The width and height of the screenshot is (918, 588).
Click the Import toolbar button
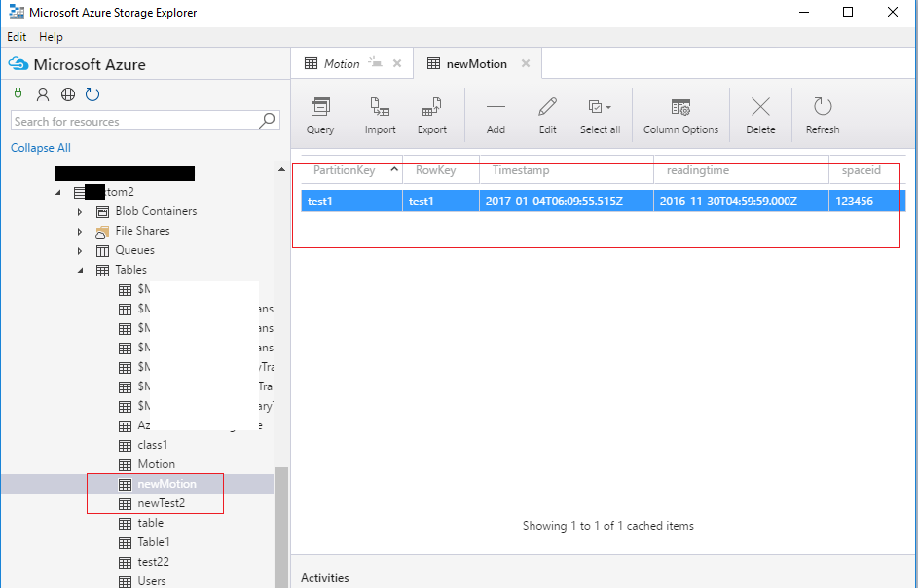pos(380,116)
